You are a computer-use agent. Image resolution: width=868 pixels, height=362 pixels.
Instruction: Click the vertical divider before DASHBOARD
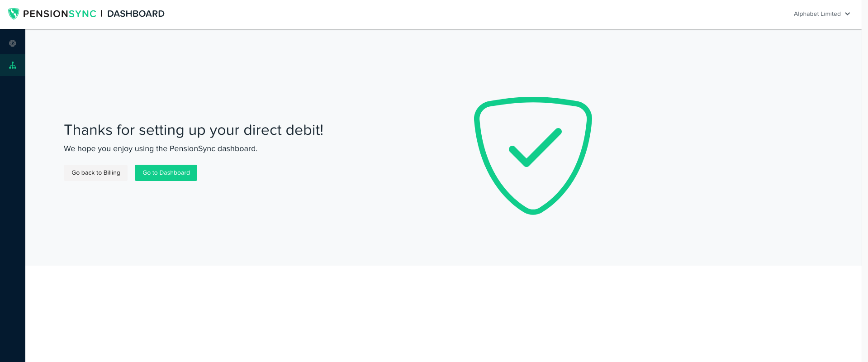tap(102, 14)
